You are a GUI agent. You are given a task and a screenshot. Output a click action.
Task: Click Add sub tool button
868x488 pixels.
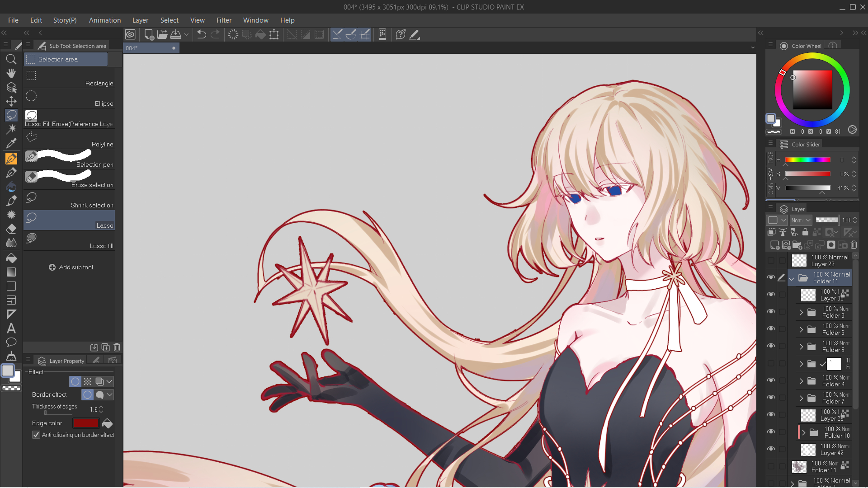point(71,267)
